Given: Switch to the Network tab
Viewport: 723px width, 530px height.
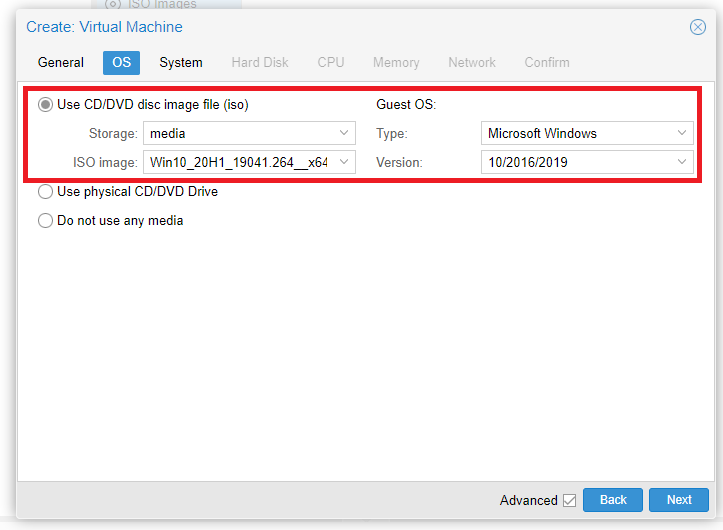Looking at the screenshot, I should click(472, 62).
